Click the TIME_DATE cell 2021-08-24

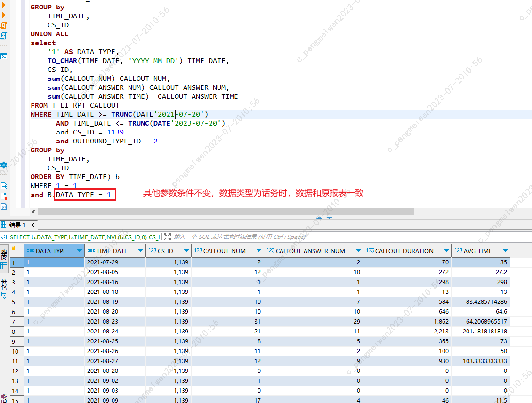[x=115, y=332]
